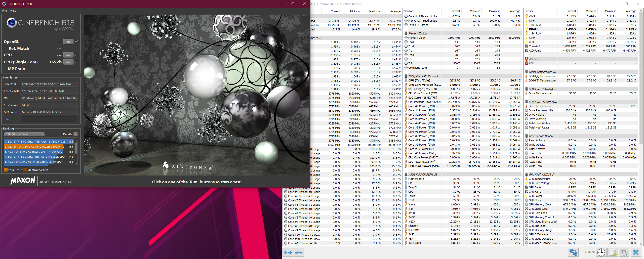Viewport: 644px width, 259px height.
Task: Select the GPU Core Load sensor row
Action: [581, 213]
